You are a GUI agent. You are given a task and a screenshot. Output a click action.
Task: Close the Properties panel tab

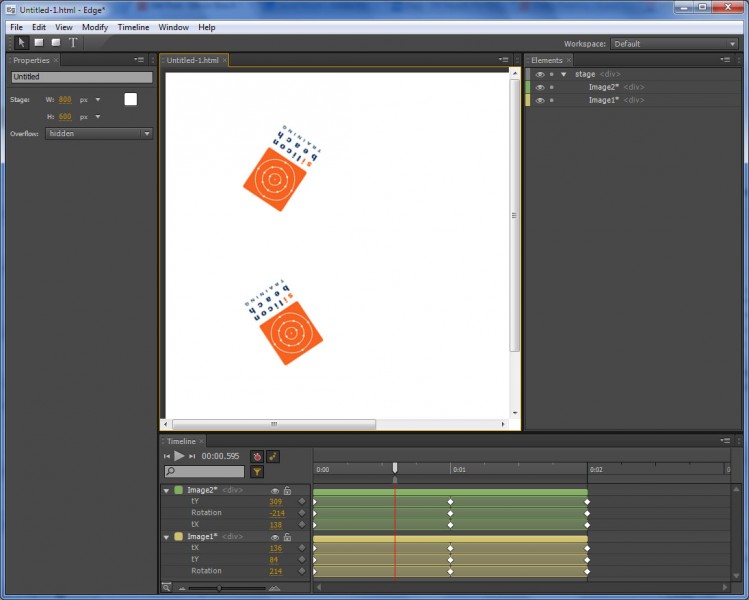click(56, 60)
